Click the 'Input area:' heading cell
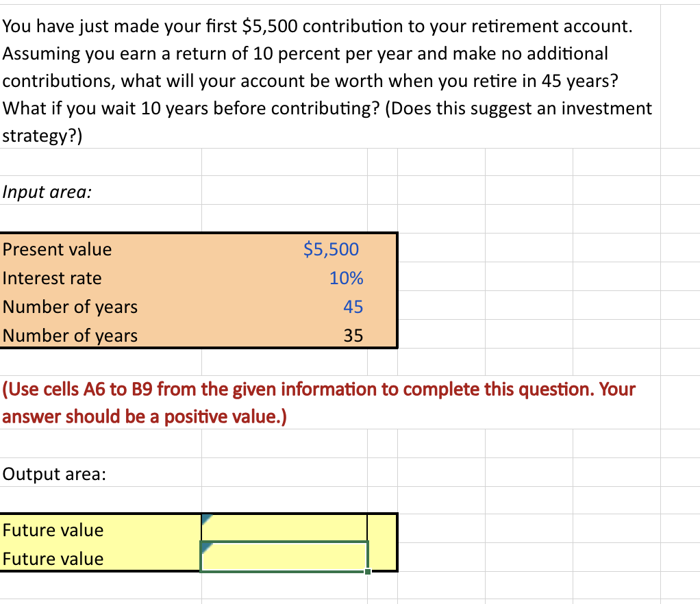The height and width of the screenshot is (604, 700). click(x=101, y=192)
